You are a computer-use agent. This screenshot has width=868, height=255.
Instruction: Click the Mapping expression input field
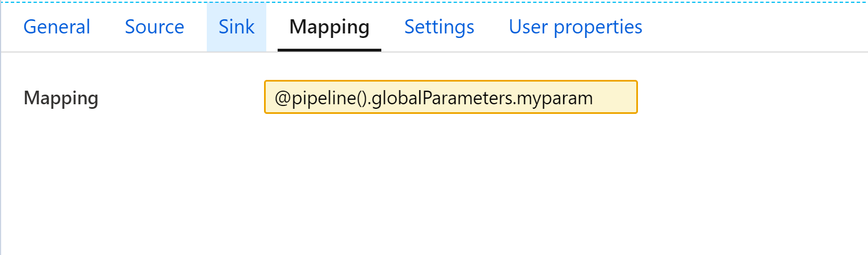450,97
